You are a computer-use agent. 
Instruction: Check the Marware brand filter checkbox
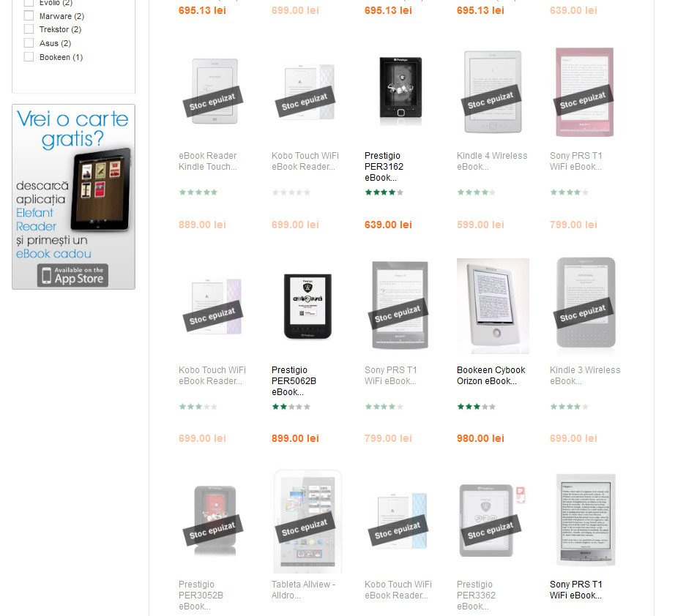coord(29,16)
